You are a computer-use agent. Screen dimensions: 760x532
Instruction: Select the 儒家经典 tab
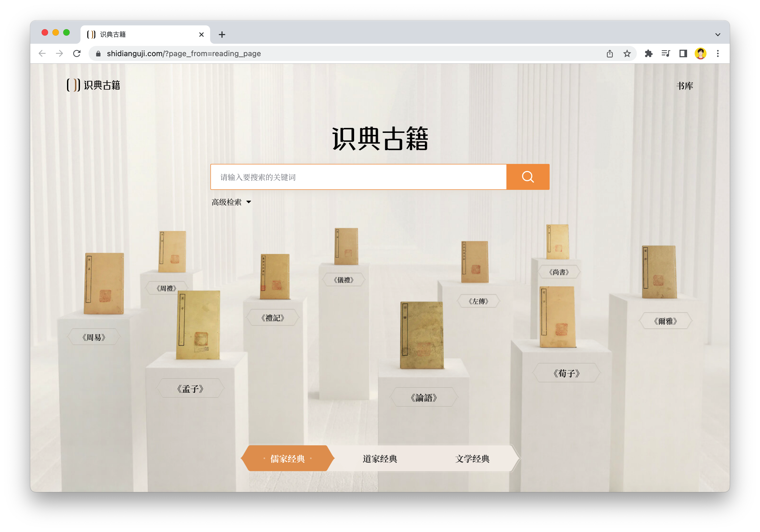point(287,458)
